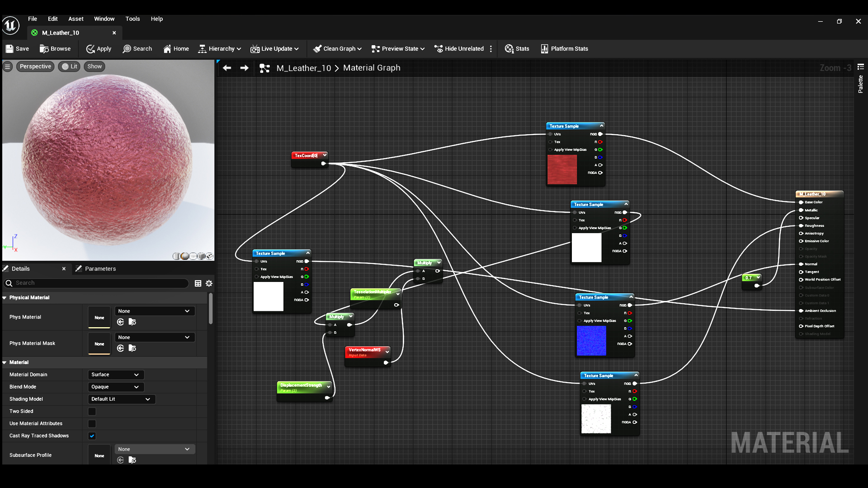Open the Shading Model dropdown

[x=121, y=399]
